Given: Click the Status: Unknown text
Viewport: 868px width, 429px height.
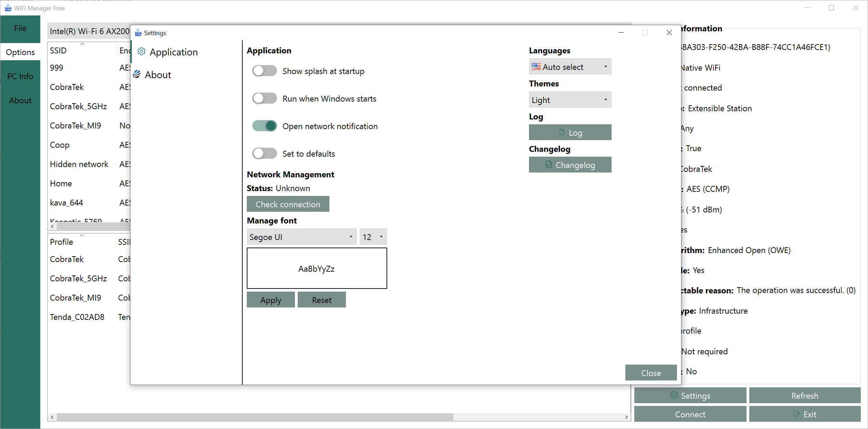Looking at the screenshot, I should tap(278, 188).
